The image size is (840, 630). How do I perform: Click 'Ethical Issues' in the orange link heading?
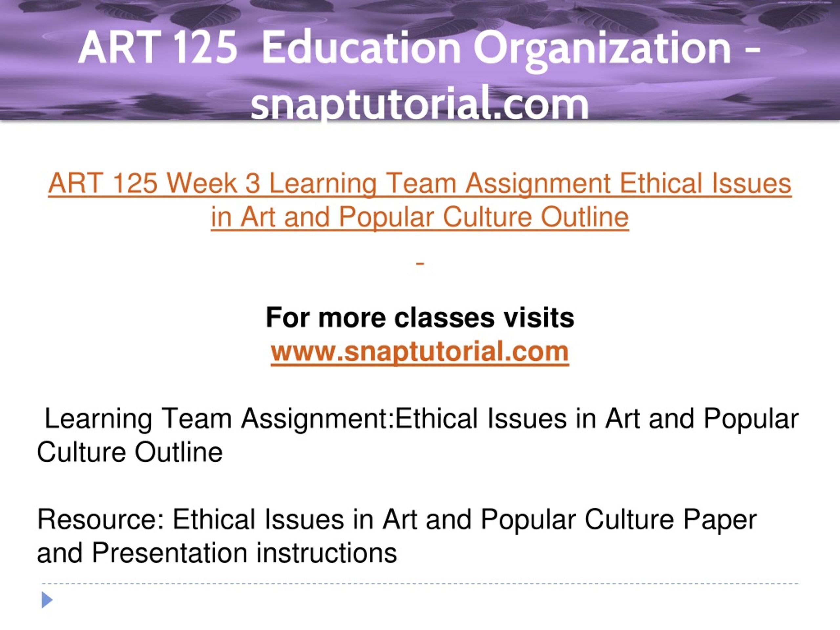tap(705, 183)
